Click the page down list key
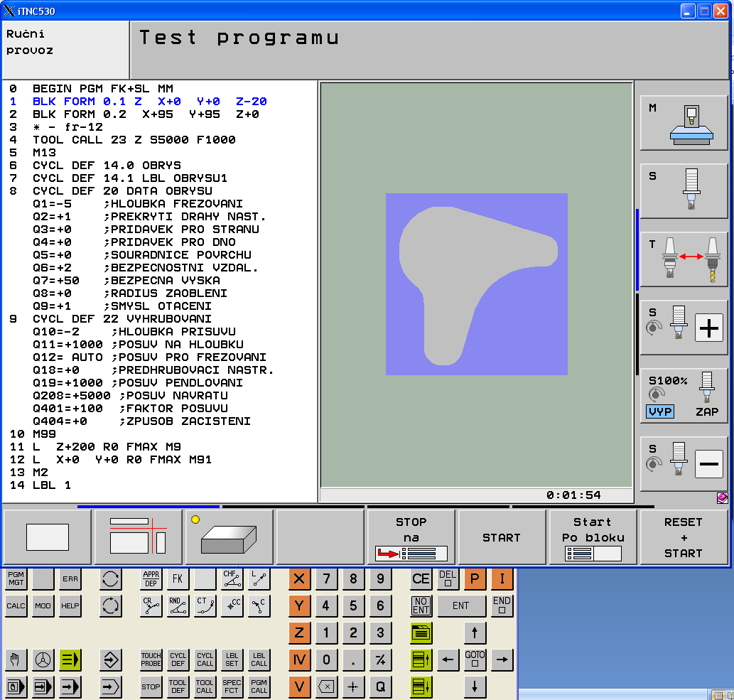 [421, 687]
